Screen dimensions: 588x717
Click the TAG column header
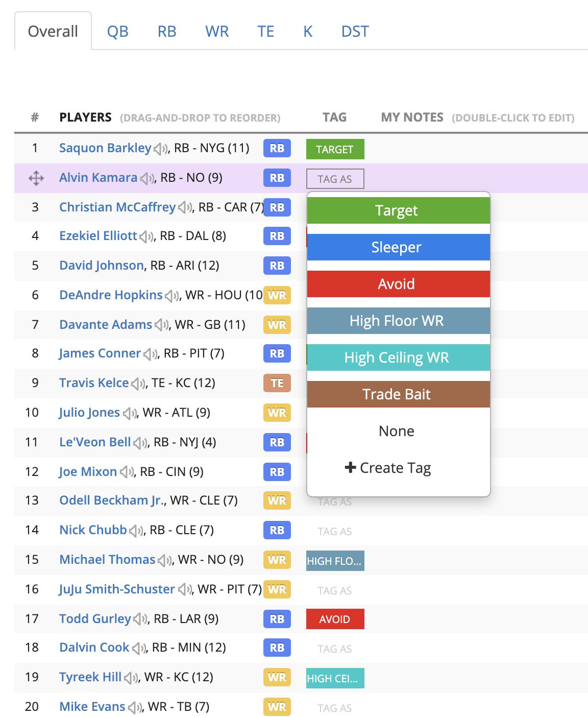pos(334,117)
